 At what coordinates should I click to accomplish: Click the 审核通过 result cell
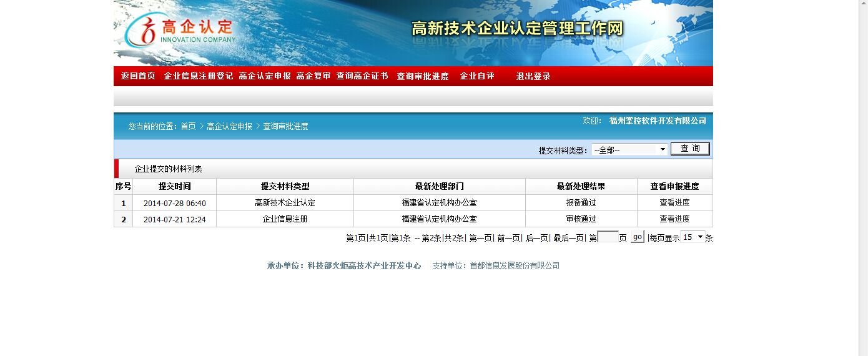[581, 219]
